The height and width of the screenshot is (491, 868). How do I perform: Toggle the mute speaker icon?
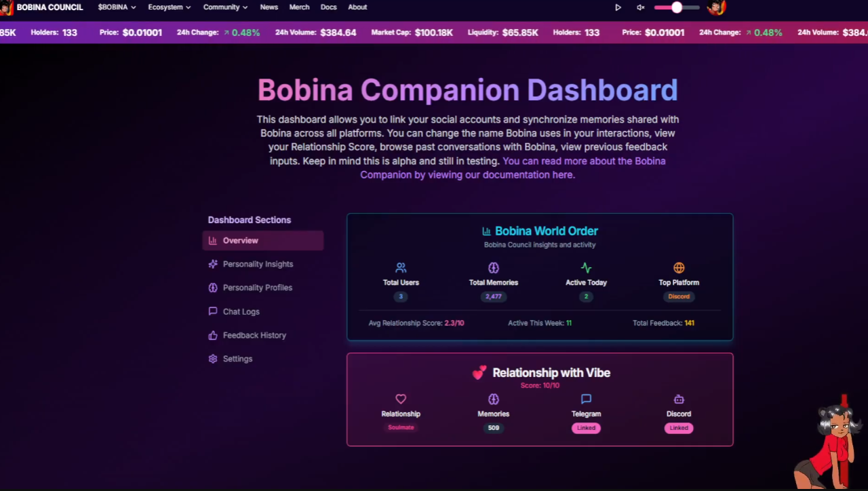pyautogui.click(x=640, y=7)
